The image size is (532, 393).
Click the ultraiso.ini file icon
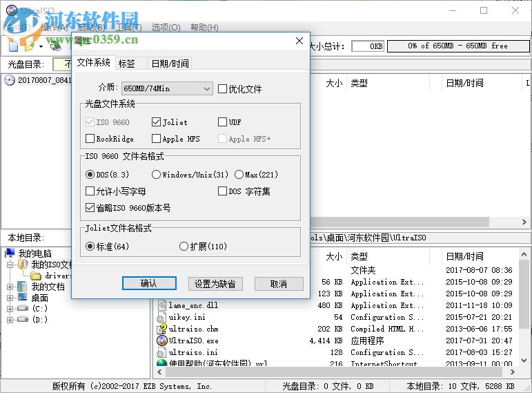click(x=161, y=352)
